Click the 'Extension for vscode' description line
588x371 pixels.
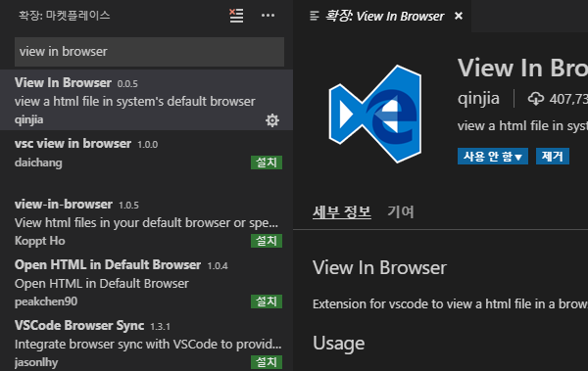point(450,303)
